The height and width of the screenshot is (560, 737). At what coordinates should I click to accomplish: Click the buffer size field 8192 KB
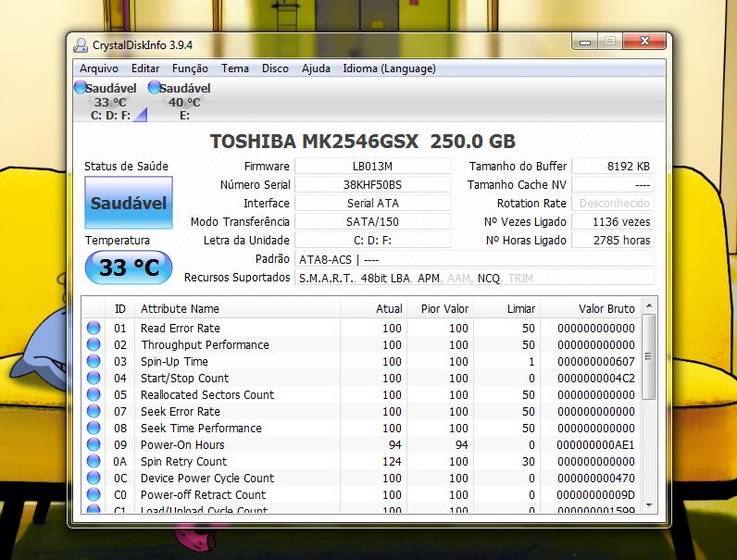pyautogui.click(x=612, y=167)
